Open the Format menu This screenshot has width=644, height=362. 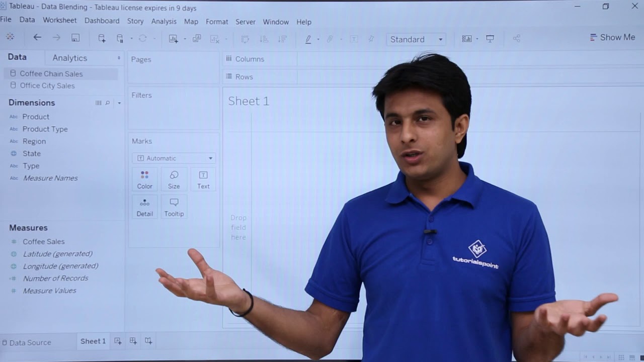click(x=217, y=22)
